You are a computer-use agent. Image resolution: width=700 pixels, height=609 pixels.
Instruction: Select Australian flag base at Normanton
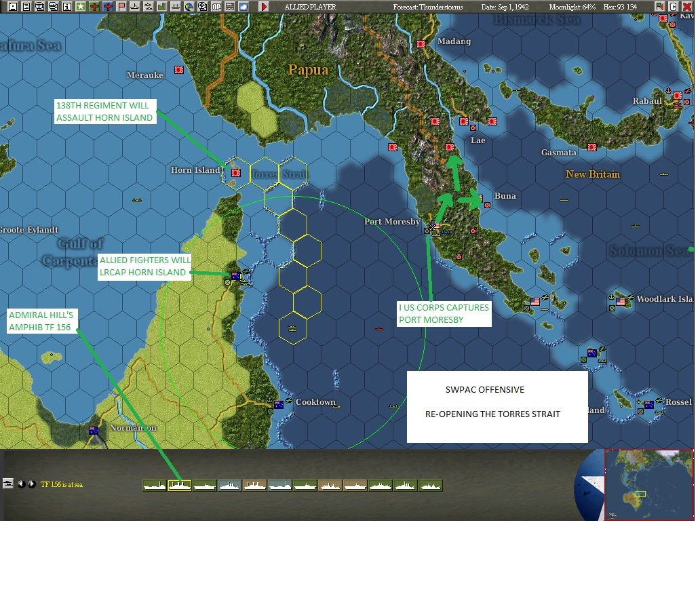(94, 431)
